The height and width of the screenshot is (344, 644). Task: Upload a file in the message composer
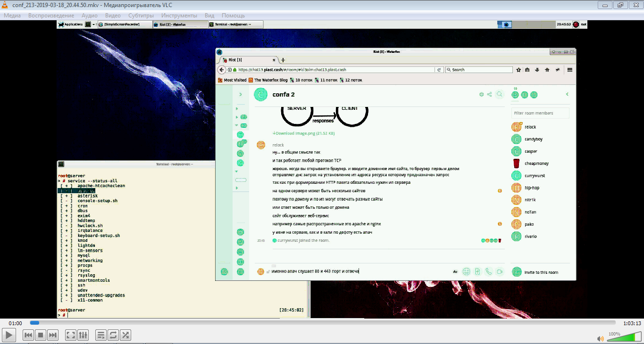pos(477,271)
